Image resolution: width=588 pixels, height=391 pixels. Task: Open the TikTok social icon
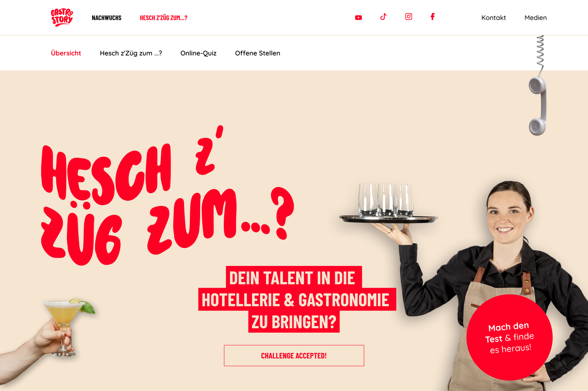coord(383,17)
